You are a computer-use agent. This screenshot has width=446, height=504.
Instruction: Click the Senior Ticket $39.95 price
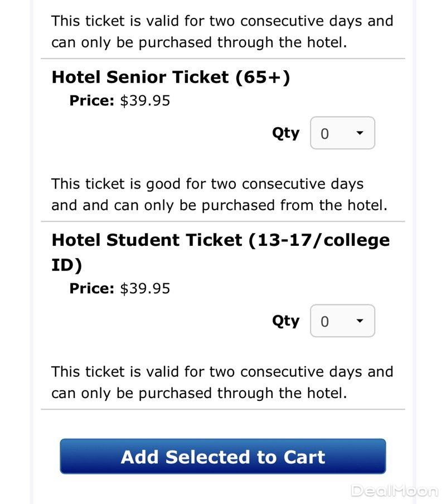click(145, 101)
